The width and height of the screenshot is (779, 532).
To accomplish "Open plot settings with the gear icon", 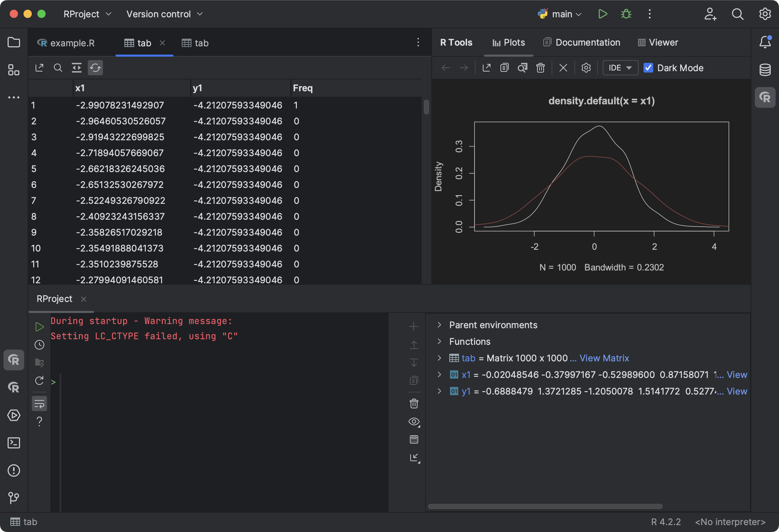I will (585, 68).
